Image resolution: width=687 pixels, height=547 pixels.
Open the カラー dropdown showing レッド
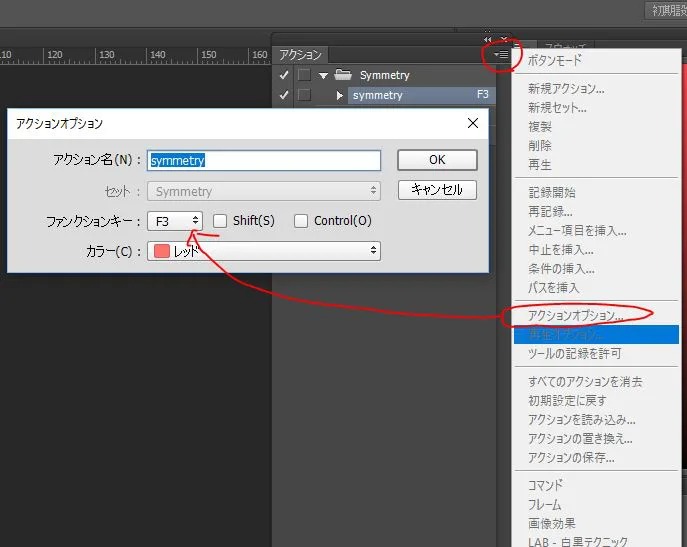pos(264,251)
